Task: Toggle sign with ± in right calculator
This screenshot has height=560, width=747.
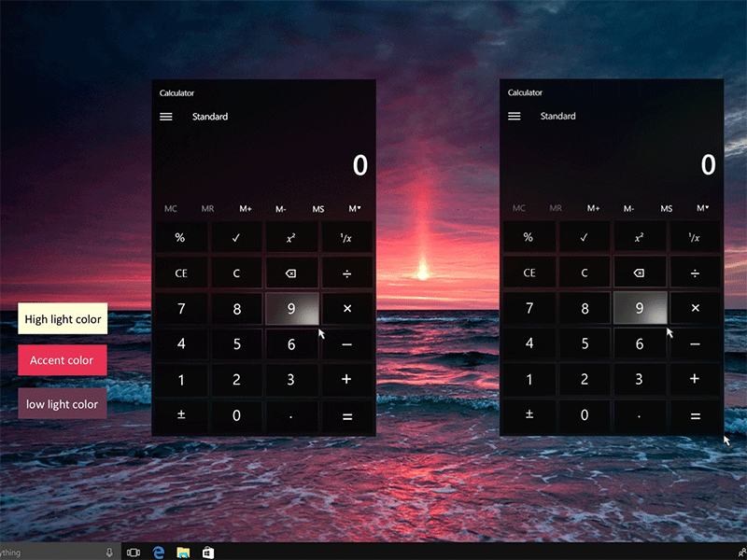Action: click(529, 415)
